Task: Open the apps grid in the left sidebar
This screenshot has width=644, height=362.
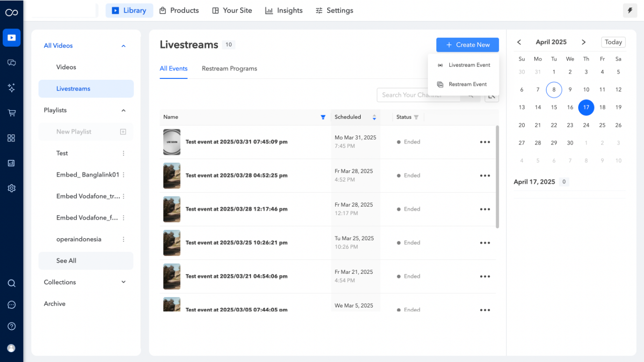Action: (11, 138)
